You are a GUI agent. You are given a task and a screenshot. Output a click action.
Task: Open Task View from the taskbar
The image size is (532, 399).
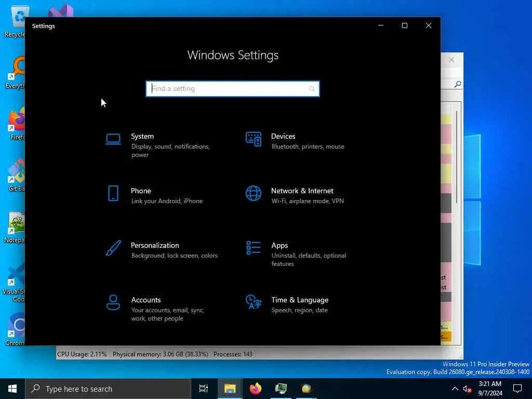pyautogui.click(x=204, y=389)
